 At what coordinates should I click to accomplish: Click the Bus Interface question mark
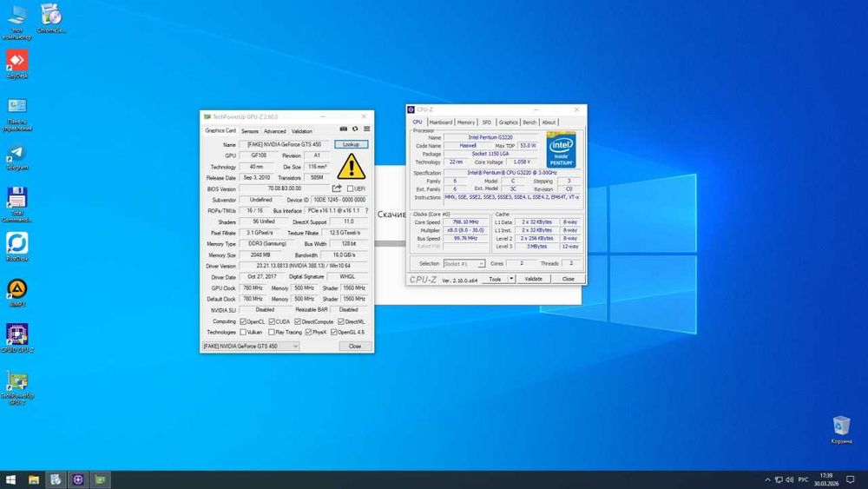pyautogui.click(x=366, y=210)
